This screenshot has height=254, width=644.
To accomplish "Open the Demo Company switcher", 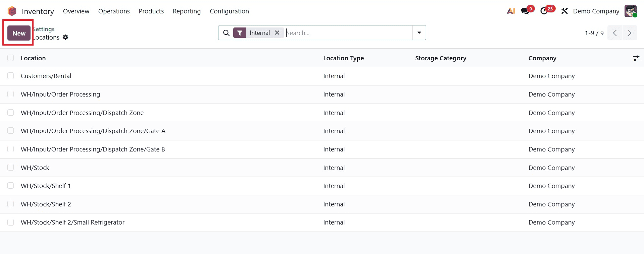I will [x=596, y=11].
